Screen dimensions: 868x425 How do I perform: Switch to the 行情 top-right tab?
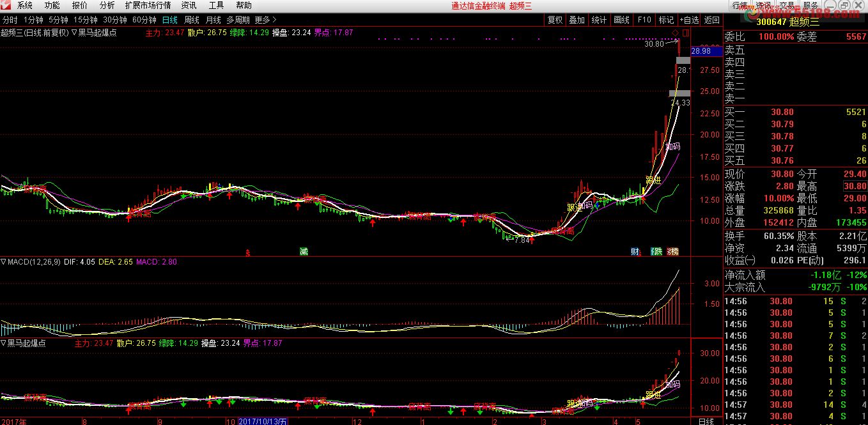(740, 5)
